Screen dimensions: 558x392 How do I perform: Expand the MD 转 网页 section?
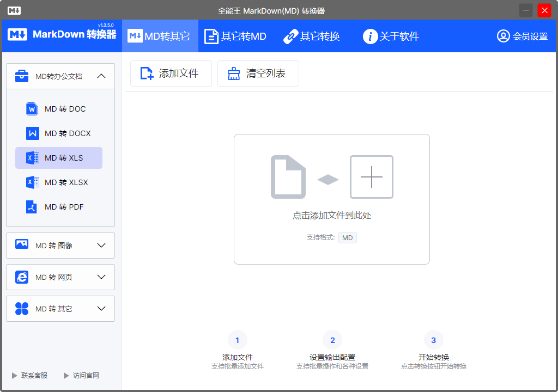[60, 277]
